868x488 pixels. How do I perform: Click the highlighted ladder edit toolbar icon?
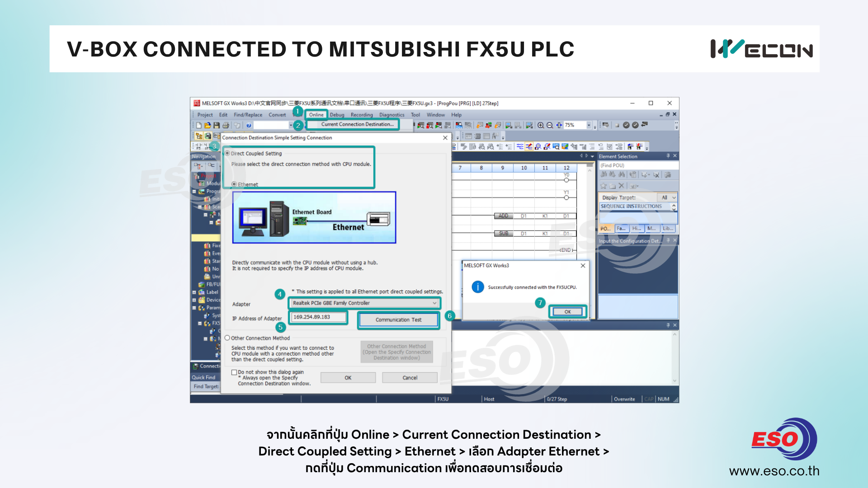pos(528,146)
